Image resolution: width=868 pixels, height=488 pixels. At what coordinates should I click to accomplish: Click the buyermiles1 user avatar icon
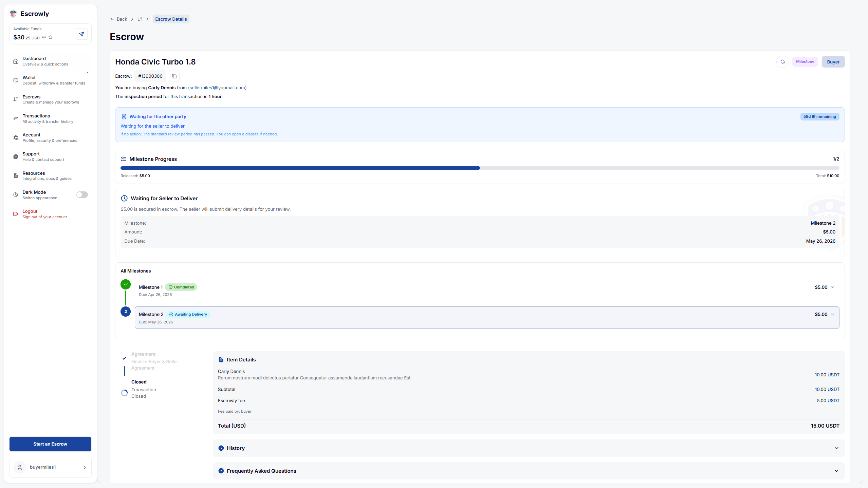pyautogui.click(x=20, y=467)
